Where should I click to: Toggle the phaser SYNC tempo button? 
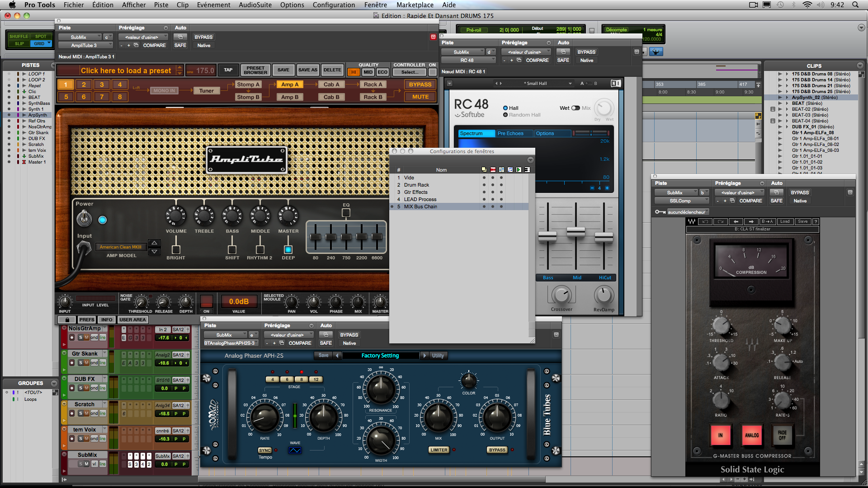[x=265, y=450]
